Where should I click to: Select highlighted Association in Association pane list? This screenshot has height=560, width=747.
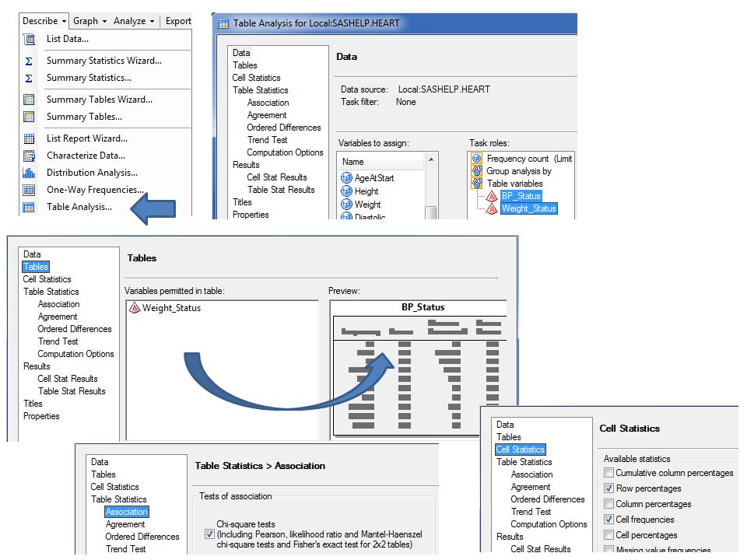(x=127, y=512)
